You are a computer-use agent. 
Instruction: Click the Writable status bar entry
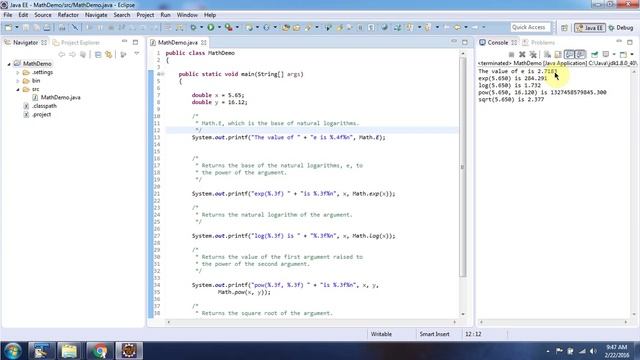pyautogui.click(x=381, y=334)
